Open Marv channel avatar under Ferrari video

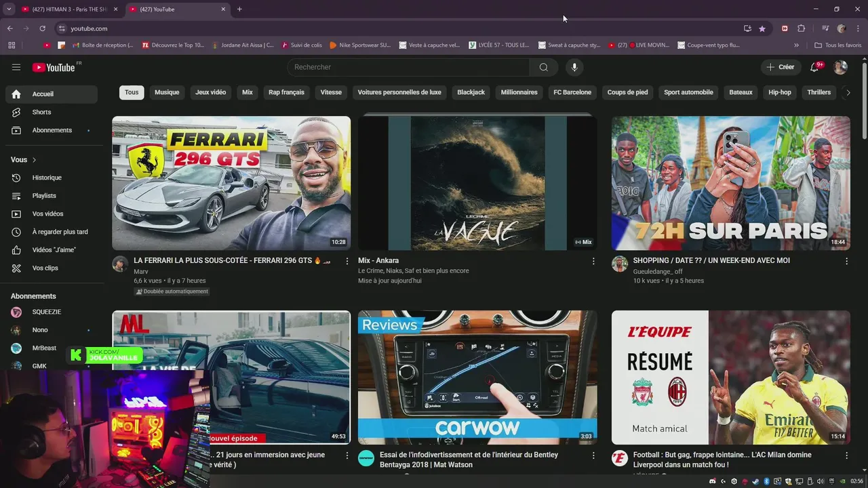pyautogui.click(x=120, y=264)
